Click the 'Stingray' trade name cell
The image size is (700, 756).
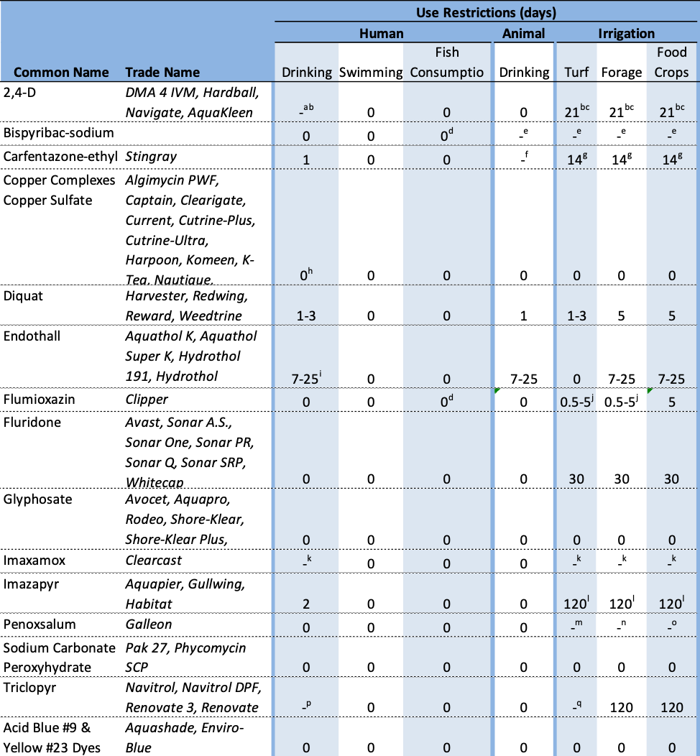pyautogui.click(x=151, y=157)
